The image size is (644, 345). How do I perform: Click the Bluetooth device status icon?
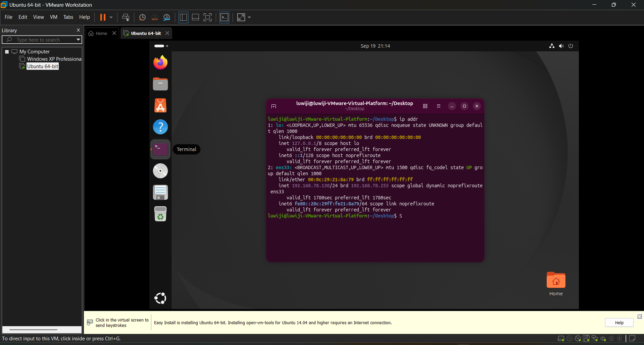click(620, 339)
